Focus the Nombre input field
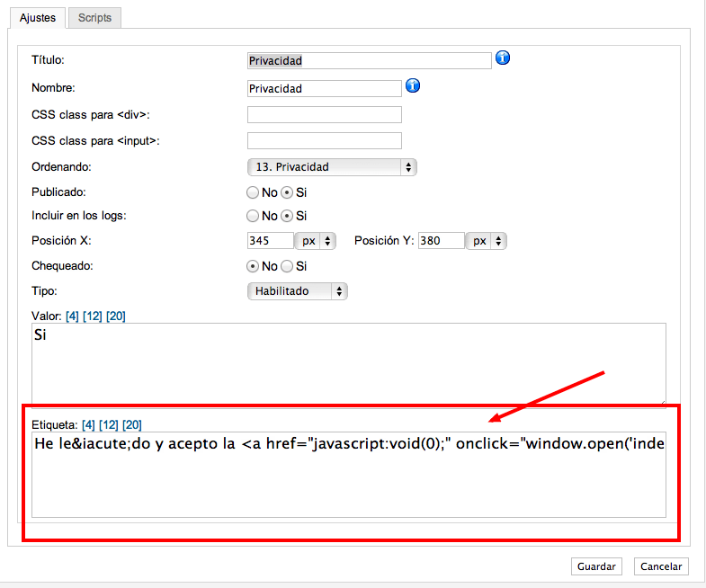Viewport: 706px width, 588px height. (324, 89)
